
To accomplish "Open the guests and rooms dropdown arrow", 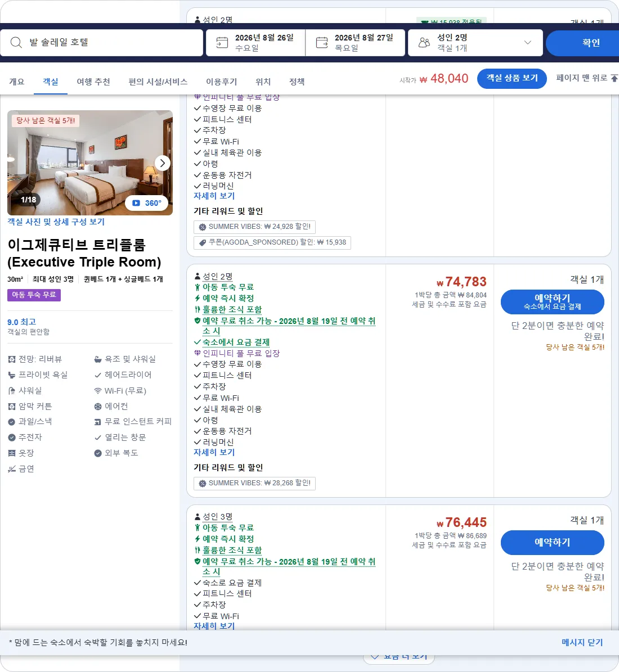I will point(528,42).
